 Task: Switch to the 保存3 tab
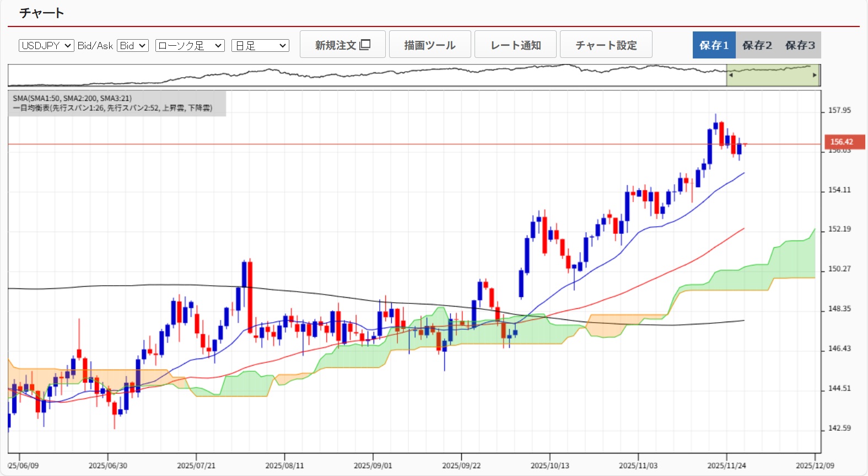(800, 45)
